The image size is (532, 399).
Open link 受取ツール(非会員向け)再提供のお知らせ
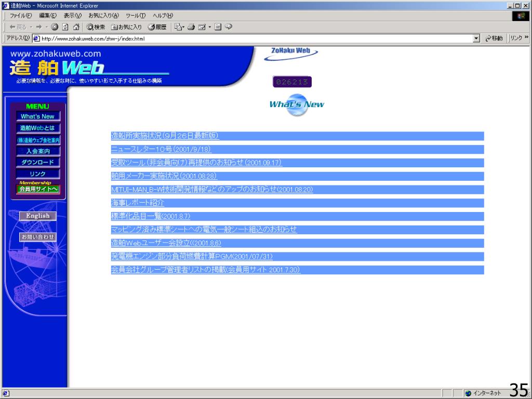[x=196, y=163]
